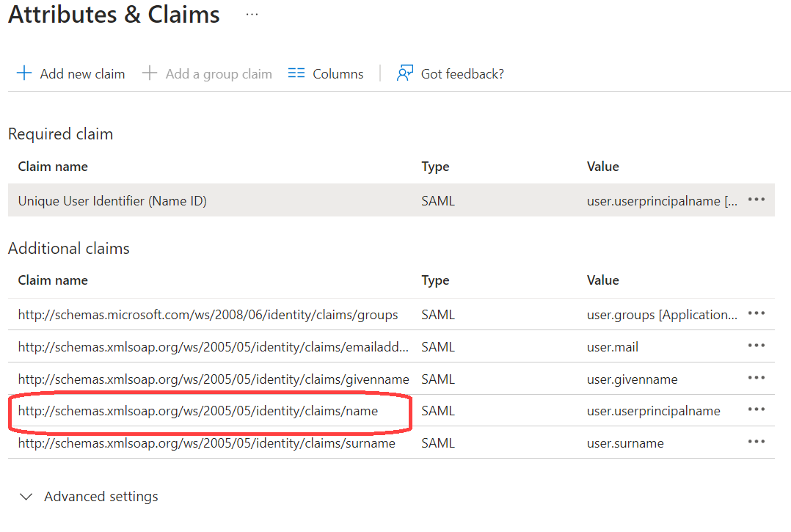This screenshot has height=532, width=791.
Task: Click the Got feedback person icon
Action: (404, 73)
